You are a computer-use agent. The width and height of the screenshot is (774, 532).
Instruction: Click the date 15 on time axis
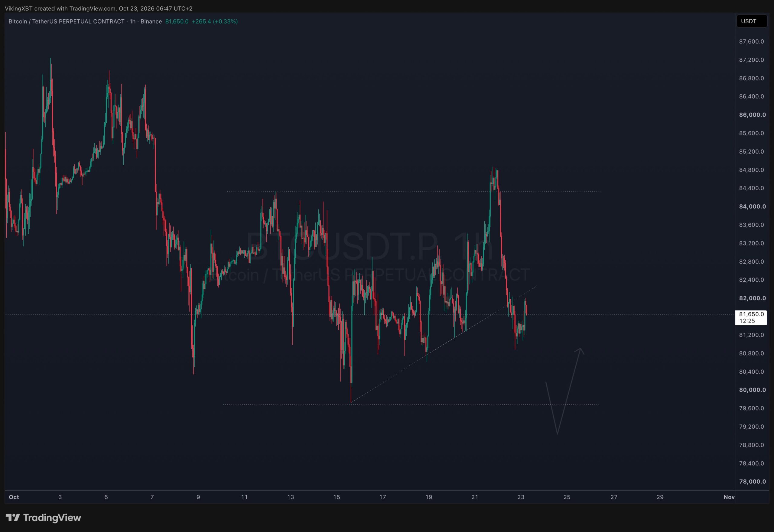[336, 497]
